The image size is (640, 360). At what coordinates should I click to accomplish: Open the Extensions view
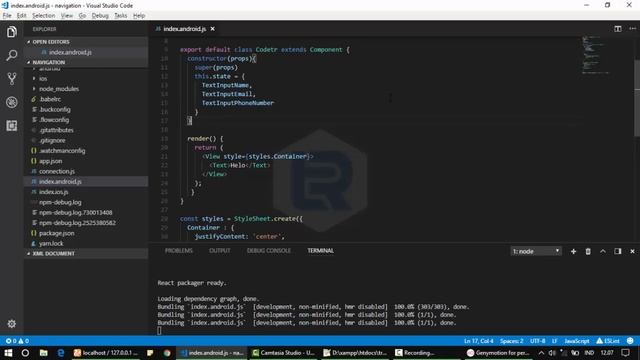coord(11,125)
